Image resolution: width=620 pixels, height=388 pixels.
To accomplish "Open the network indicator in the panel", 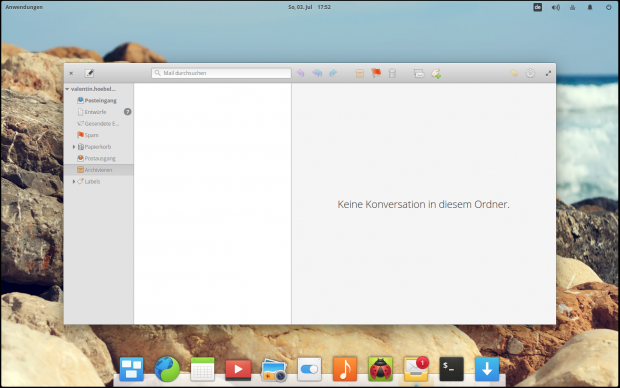I will [573, 7].
